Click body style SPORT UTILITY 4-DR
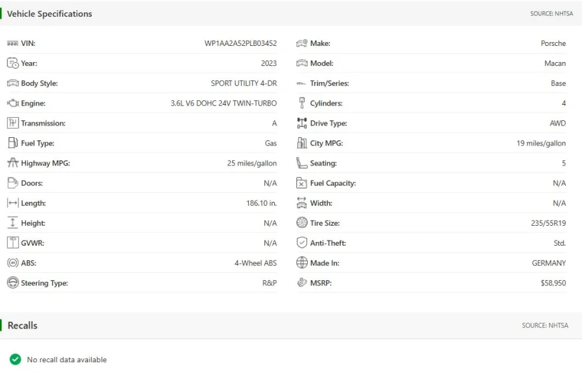This screenshot has height=392, width=582. coord(244,83)
